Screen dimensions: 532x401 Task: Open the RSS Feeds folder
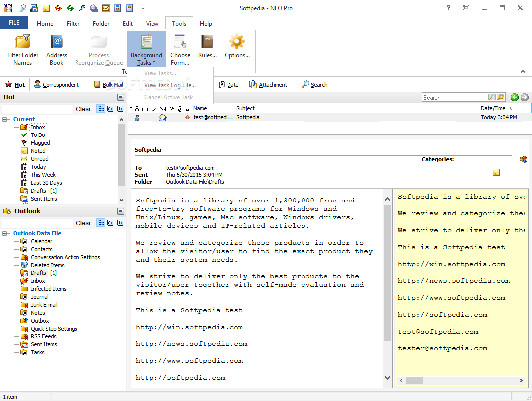(43, 336)
